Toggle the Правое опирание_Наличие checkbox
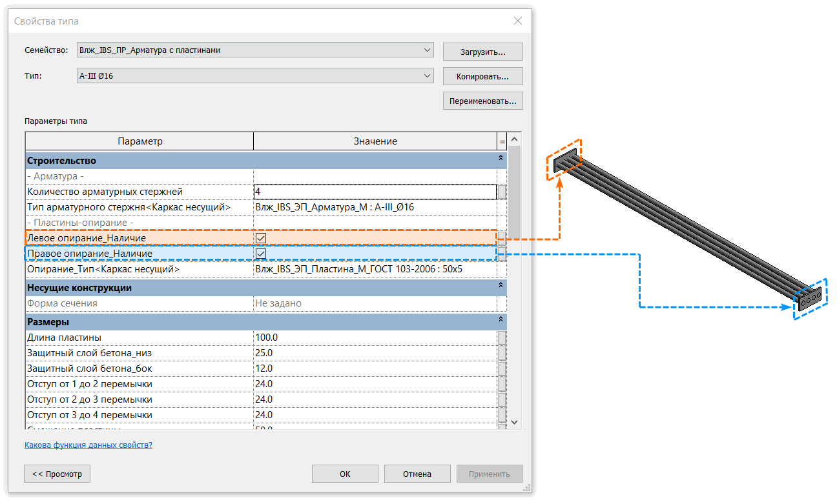Viewport: 837px width, 504px height. (261, 254)
